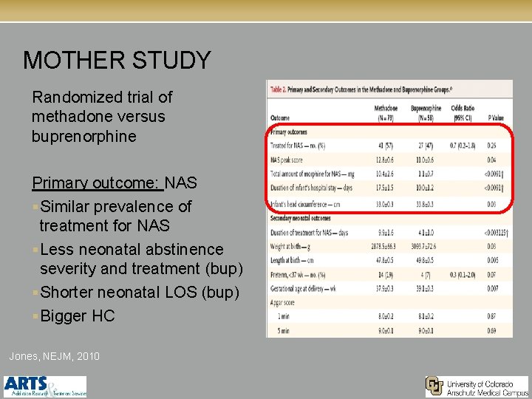Click the 'Total amount of morphine for NAS' row
This screenshot has width=532, height=399.
[389, 174]
